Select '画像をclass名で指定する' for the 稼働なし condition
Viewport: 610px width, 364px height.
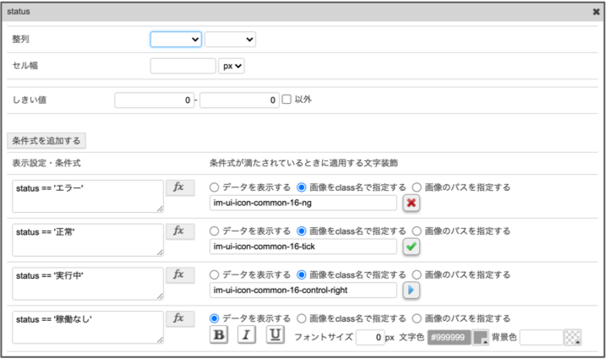301,318
